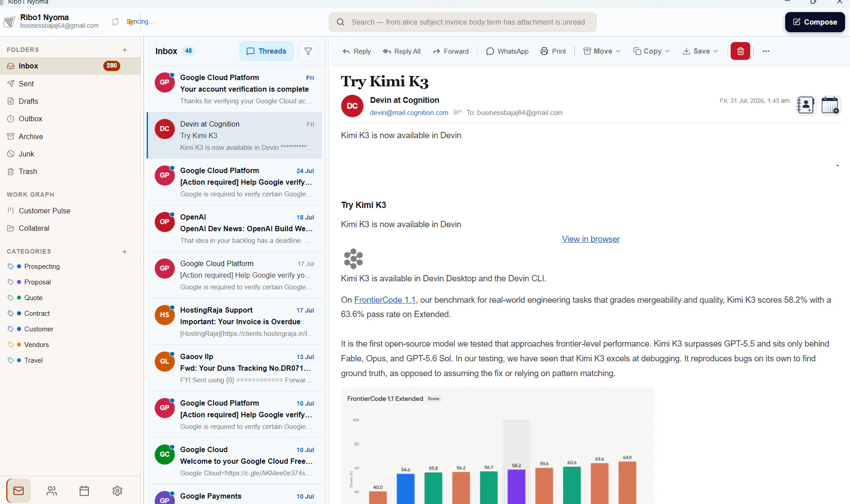Delete email with red trash button
This screenshot has height=504, width=850.
point(740,51)
